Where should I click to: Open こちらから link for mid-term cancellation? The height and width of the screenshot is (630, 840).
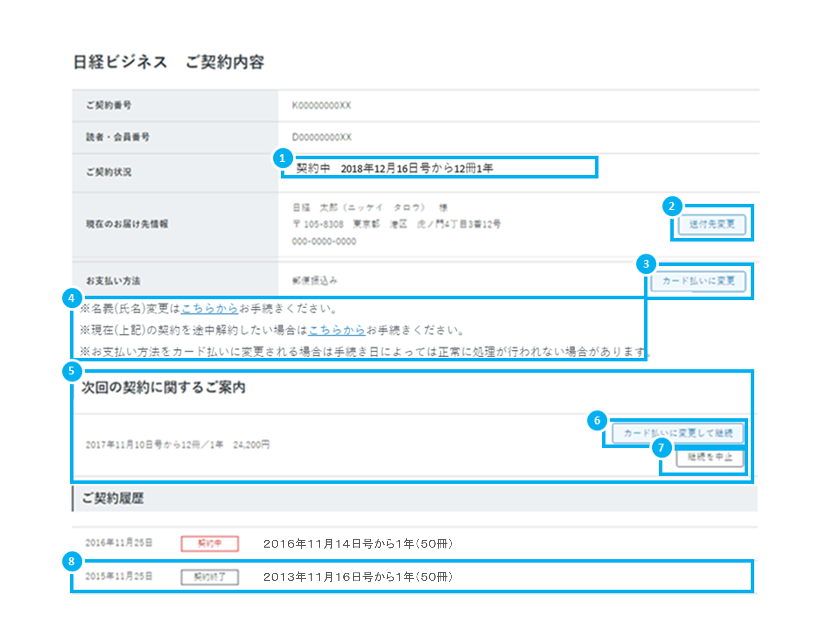(x=337, y=330)
